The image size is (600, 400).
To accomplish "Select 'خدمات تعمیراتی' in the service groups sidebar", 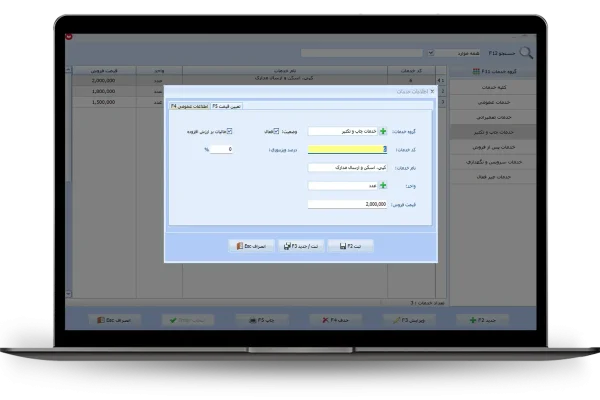I will 493,117.
